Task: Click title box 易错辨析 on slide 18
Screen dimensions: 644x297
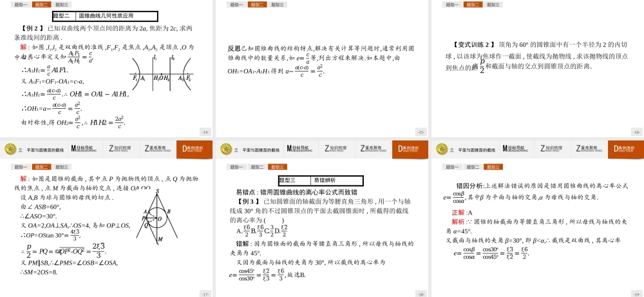Action: 321,180
